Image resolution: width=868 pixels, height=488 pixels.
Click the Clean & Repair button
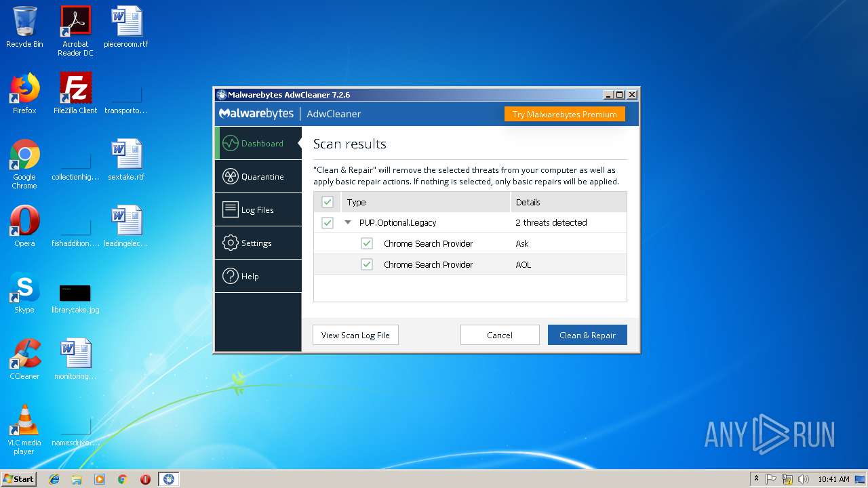pos(587,335)
